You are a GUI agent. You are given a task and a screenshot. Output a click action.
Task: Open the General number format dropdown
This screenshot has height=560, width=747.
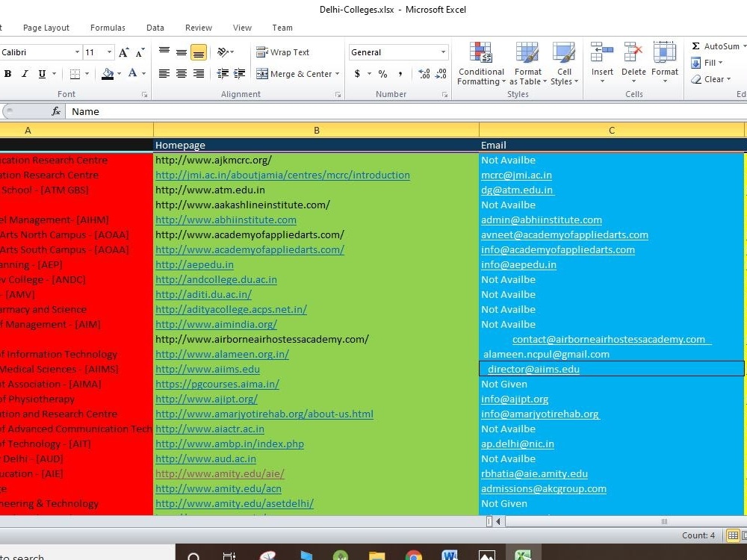(443, 52)
